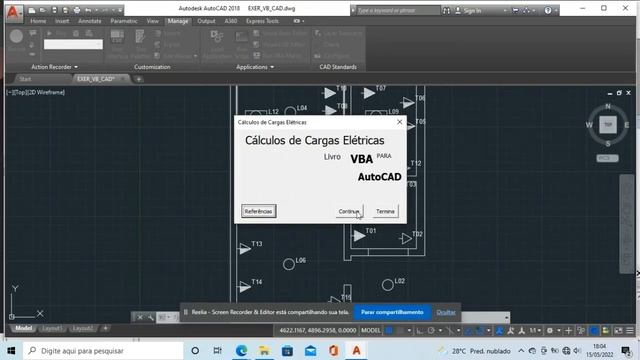Viewport: 640px width, 360px height.
Task: Click the viewport controls [-][Top][2D Wireframe] label
Action: [x=36, y=93]
